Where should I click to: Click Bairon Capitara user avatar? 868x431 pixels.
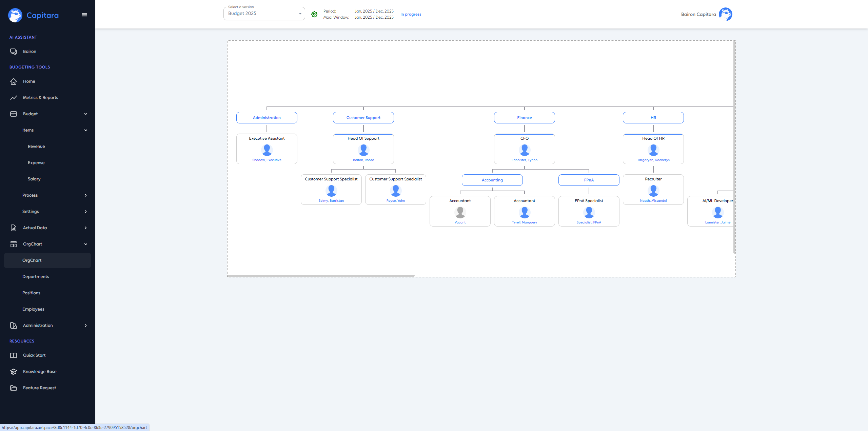click(x=725, y=14)
